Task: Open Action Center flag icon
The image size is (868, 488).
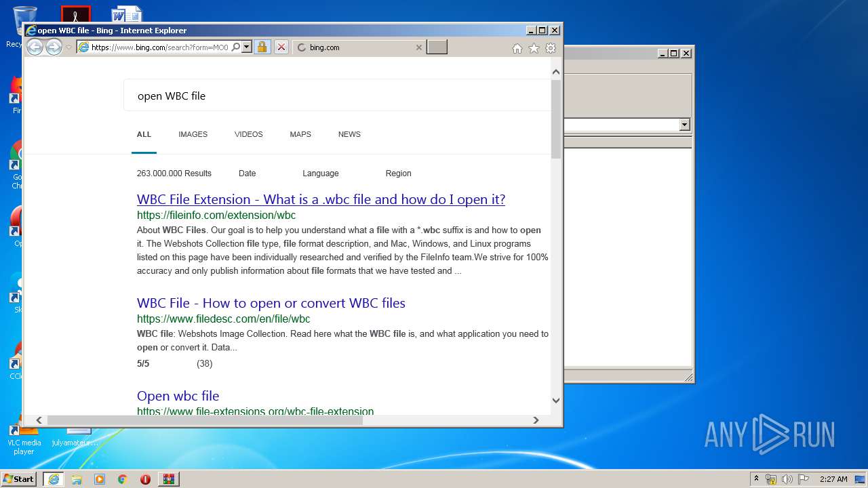Action: [804, 479]
